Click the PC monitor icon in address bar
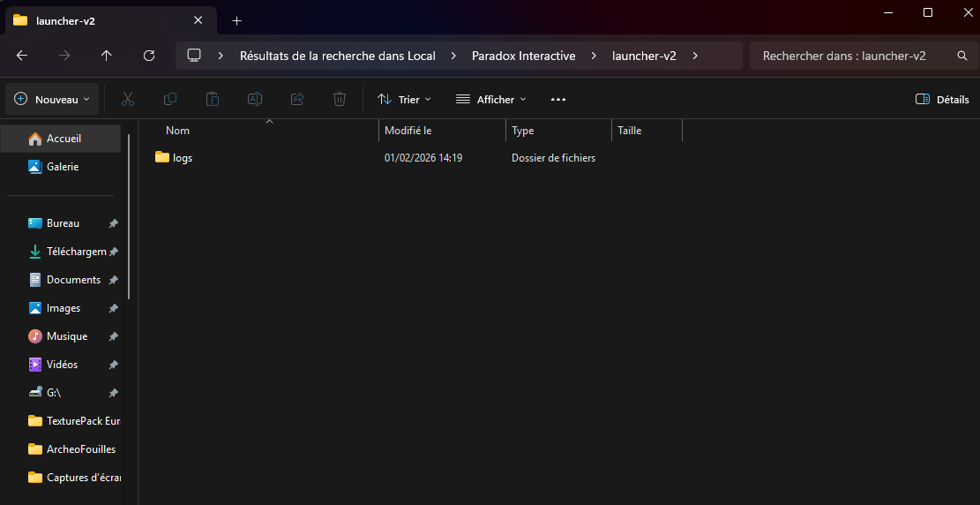The height and width of the screenshot is (505, 980). point(194,56)
